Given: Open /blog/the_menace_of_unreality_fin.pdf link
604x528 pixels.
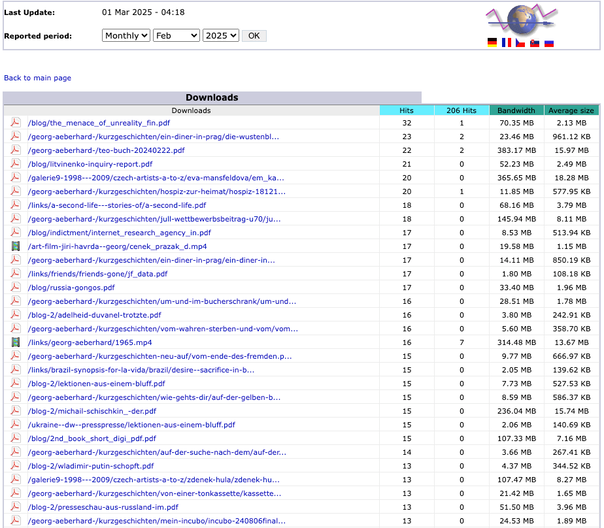Looking at the screenshot, I should point(99,123).
